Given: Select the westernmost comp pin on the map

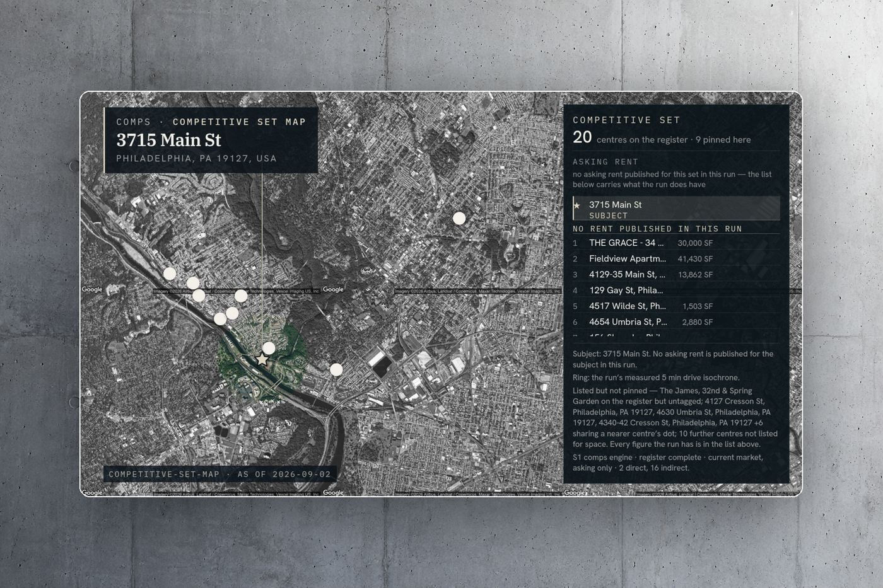Looking at the screenshot, I should tap(170, 274).
